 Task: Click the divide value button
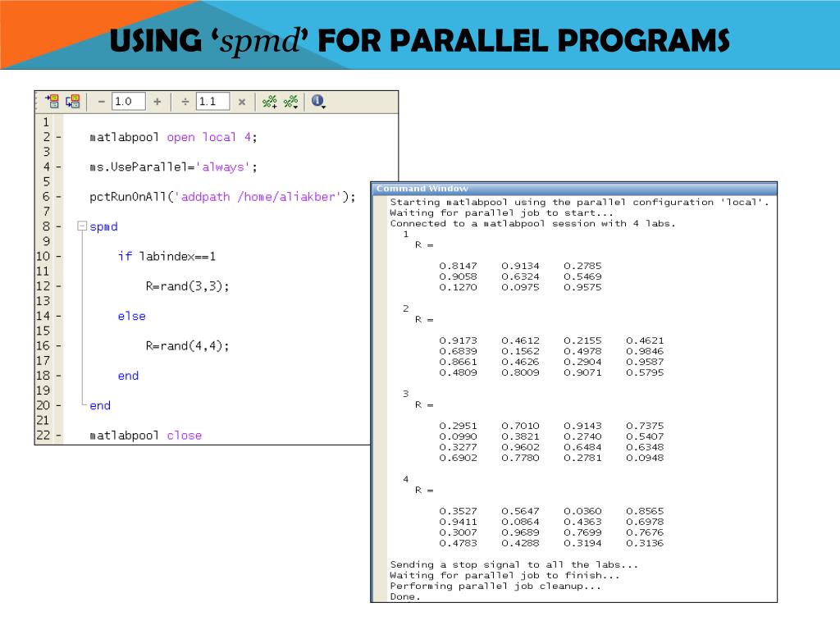point(185,102)
